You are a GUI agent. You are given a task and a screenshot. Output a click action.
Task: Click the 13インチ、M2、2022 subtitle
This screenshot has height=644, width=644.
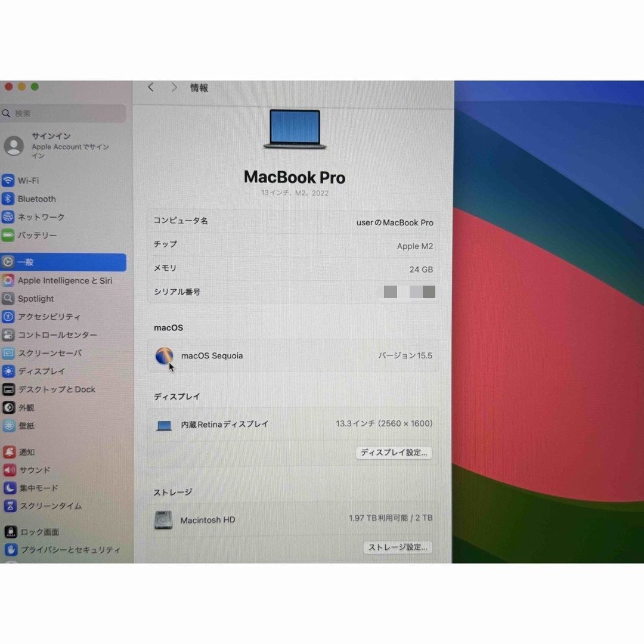pos(295,193)
